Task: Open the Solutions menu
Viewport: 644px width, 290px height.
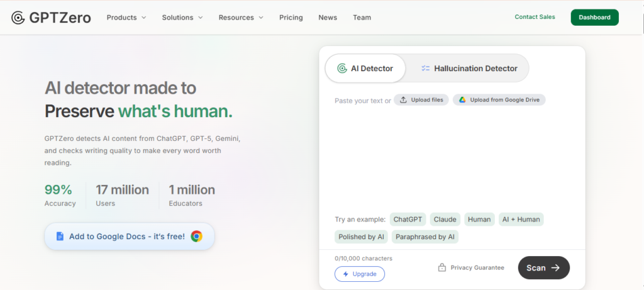Action: click(182, 18)
